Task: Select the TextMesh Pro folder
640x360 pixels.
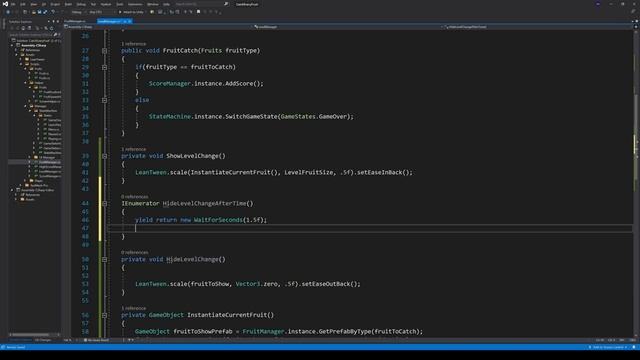Action: coord(39,185)
